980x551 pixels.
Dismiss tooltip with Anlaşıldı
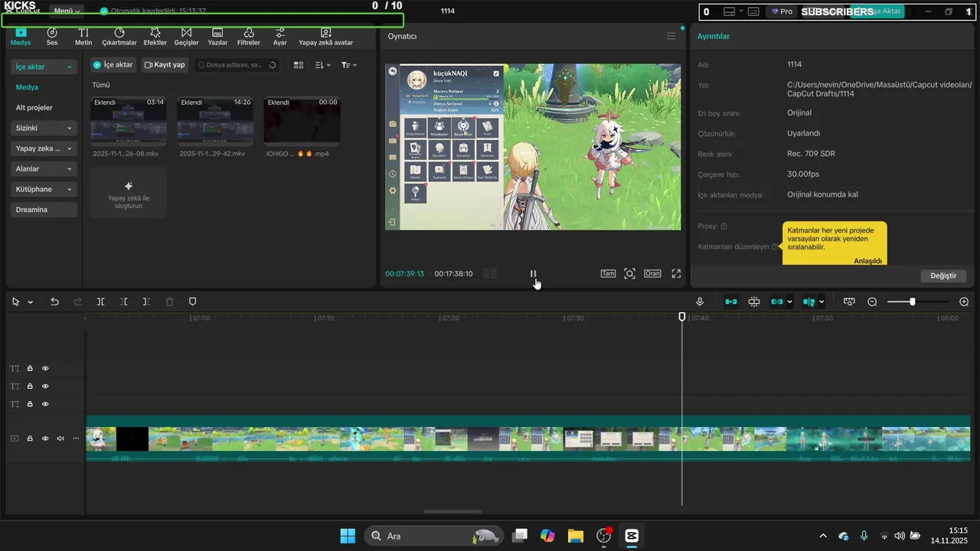coord(868,261)
